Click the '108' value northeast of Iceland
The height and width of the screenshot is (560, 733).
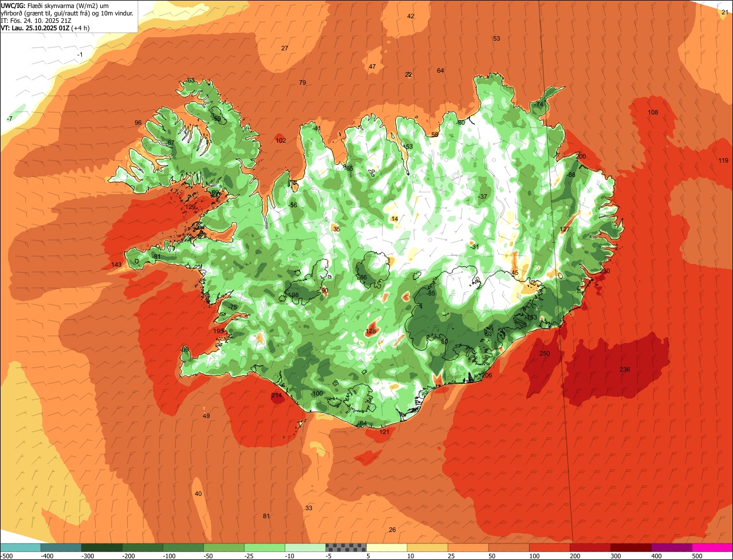(653, 112)
